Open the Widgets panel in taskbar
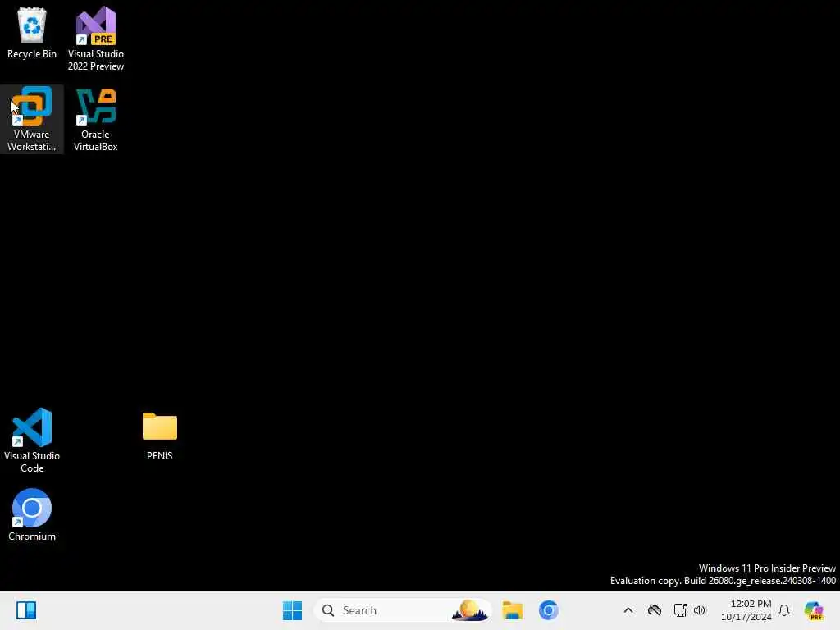The width and height of the screenshot is (840, 630). pos(26,610)
